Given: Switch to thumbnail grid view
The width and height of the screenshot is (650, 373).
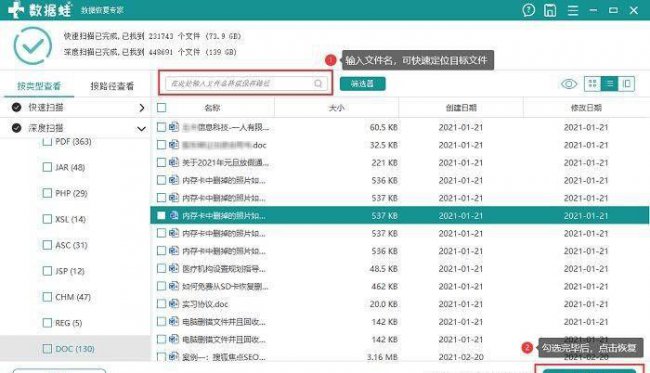Looking at the screenshot, I should click(592, 84).
